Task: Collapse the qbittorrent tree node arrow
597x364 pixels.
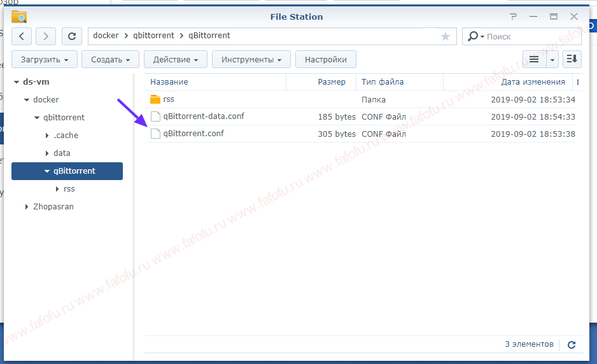Action: [37, 118]
